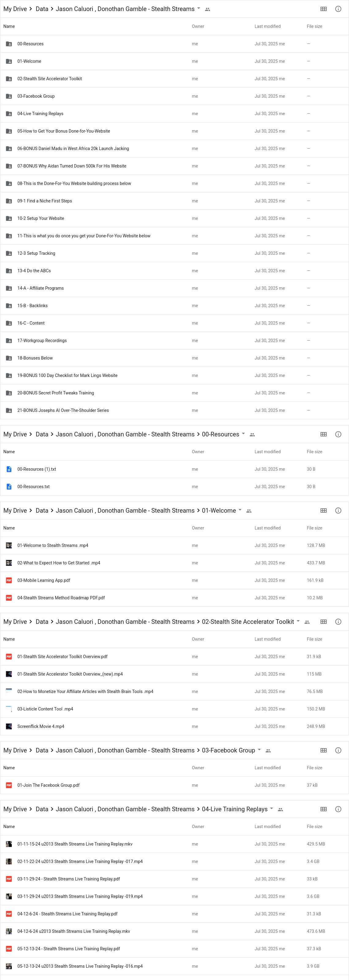The width and height of the screenshot is (349, 980).
Task: Click shared-people icon beside 03-Facebook Group breadcrumb
Action: click(268, 750)
